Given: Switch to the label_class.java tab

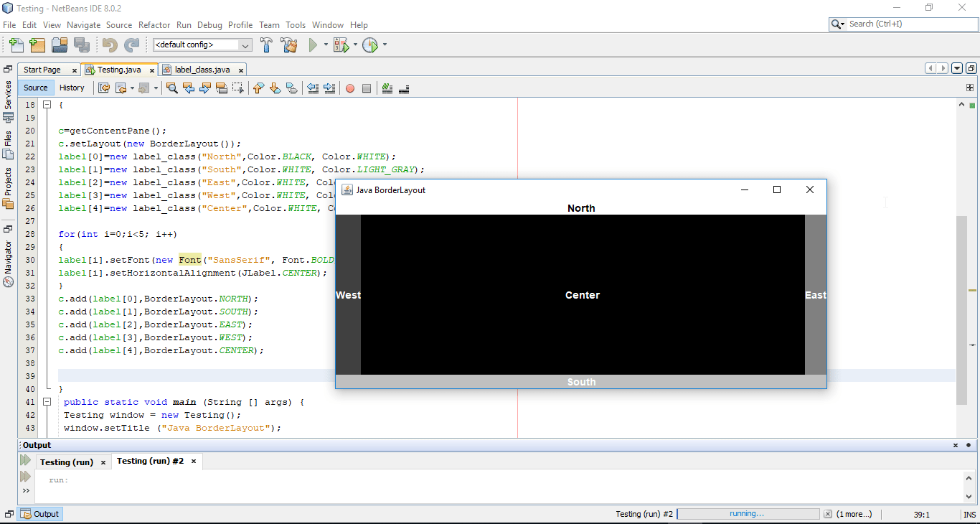Looking at the screenshot, I should point(202,69).
